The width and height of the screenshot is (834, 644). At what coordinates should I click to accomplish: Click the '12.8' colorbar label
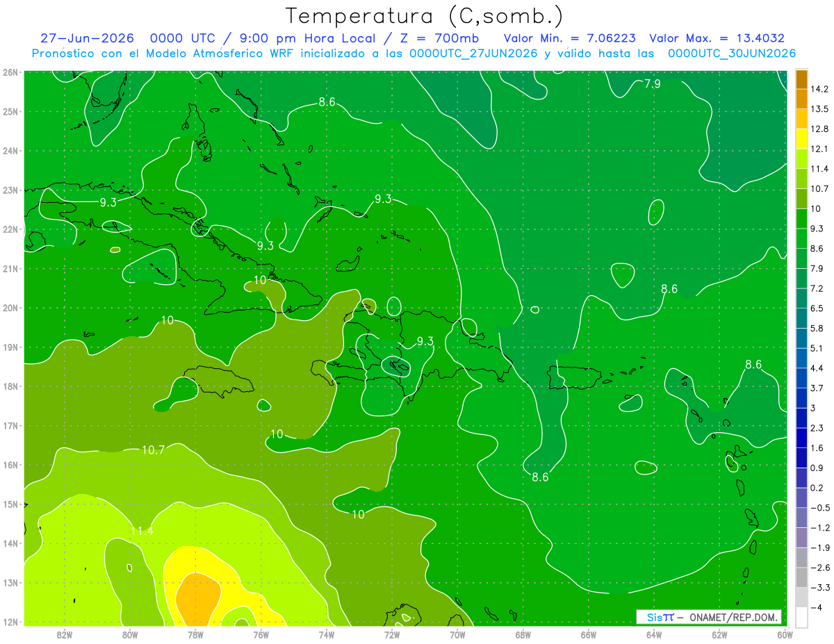click(x=819, y=129)
